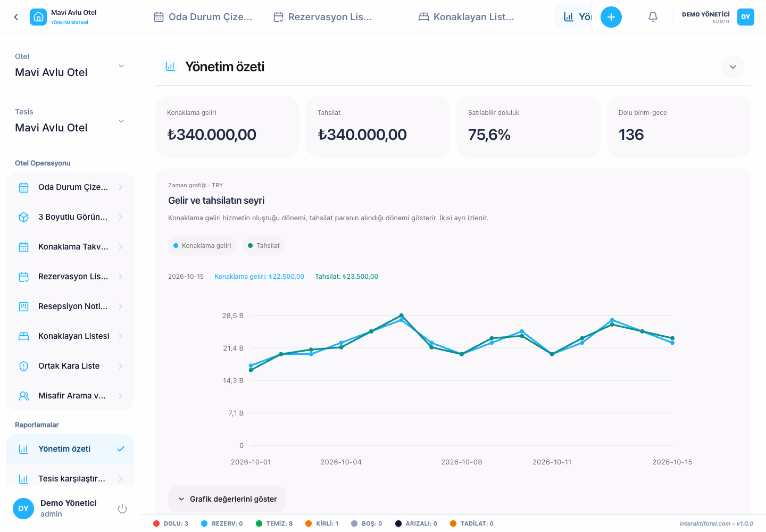Open Yönetim özeti in the sidebar
Viewport: 766px width, 532px height.
point(70,449)
